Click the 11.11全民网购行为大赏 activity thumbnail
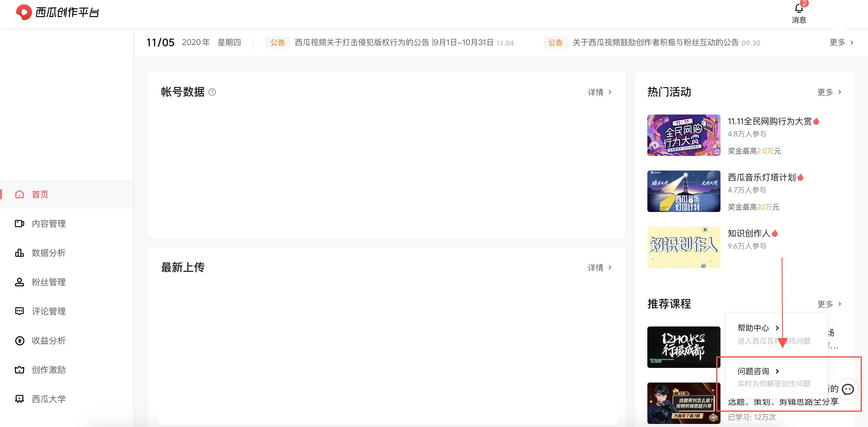Viewport: 868px width, 427px height. click(x=683, y=135)
